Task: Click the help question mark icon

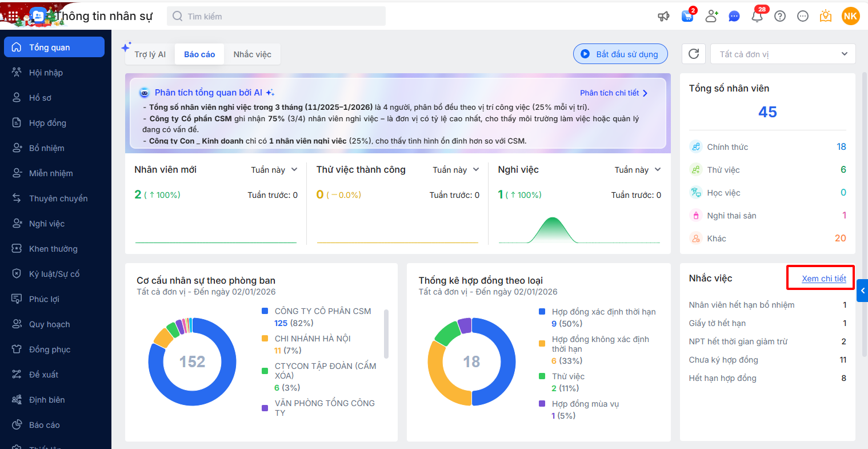Action: (780, 16)
